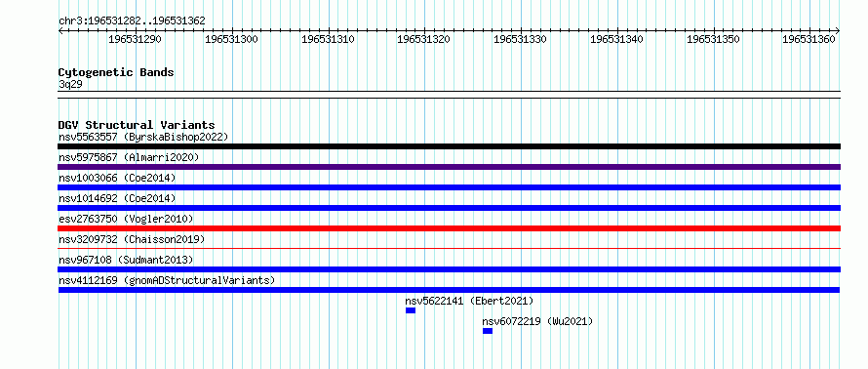The width and height of the screenshot is (868, 369).
Task: Open variant nsv1014692 (Coe2014) label
Action: point(117,198)
